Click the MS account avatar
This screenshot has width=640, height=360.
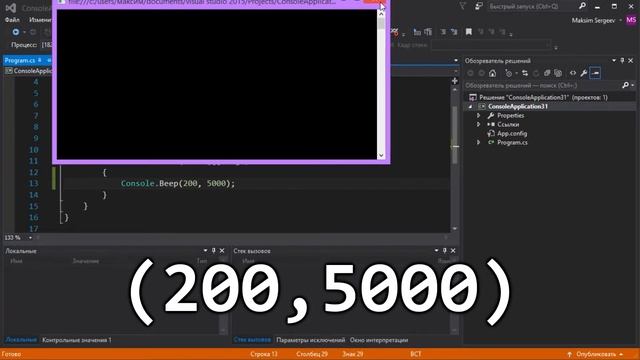pos(631,20)
